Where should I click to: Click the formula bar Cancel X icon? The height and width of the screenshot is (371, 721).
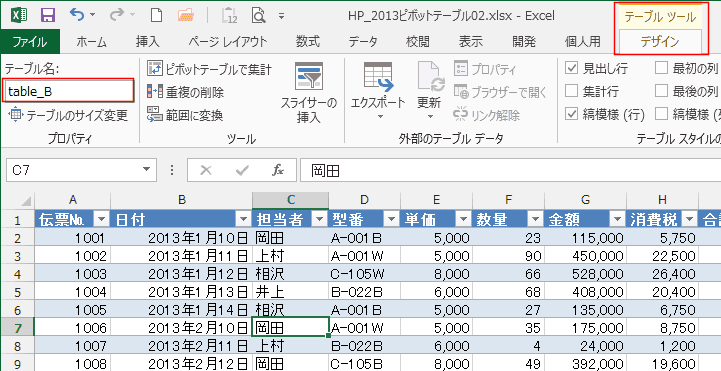pos(206,171)
